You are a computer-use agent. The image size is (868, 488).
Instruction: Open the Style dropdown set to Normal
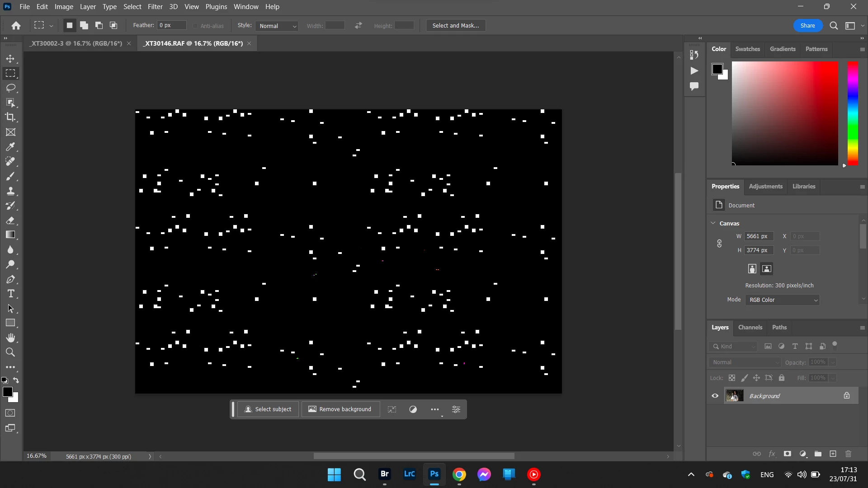[x=277, y=26]
